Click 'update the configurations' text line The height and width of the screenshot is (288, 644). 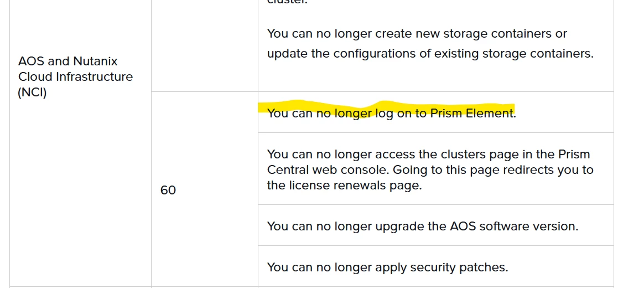coord(430,54)
